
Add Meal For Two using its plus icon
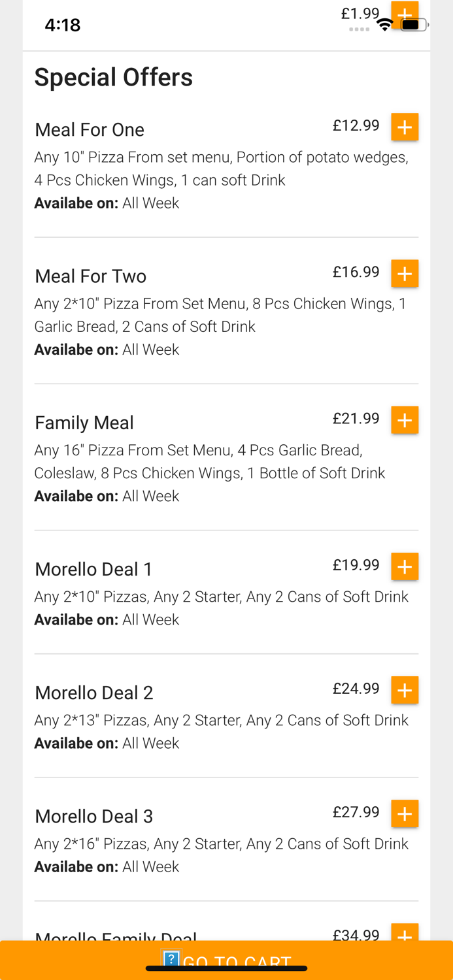point(404,274)
